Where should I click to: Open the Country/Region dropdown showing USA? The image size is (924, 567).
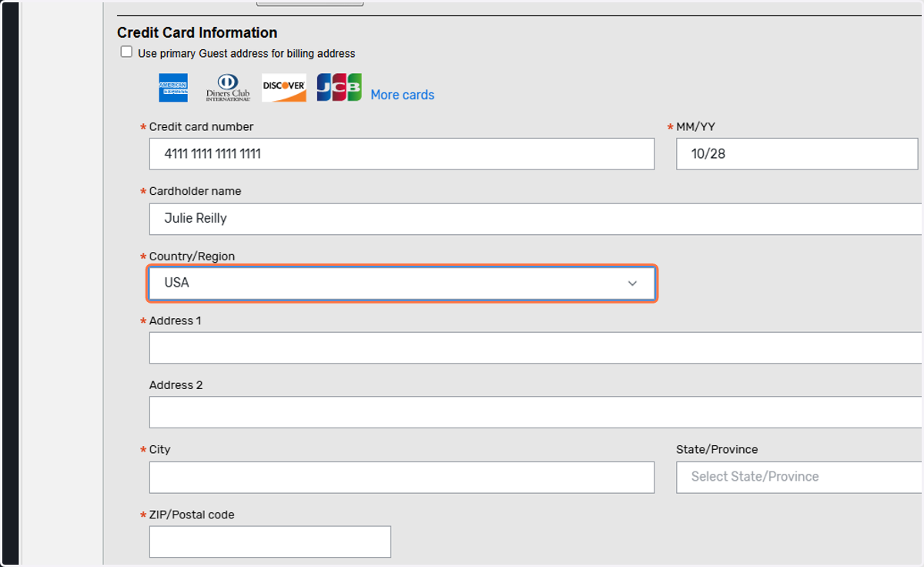point(402,283)
